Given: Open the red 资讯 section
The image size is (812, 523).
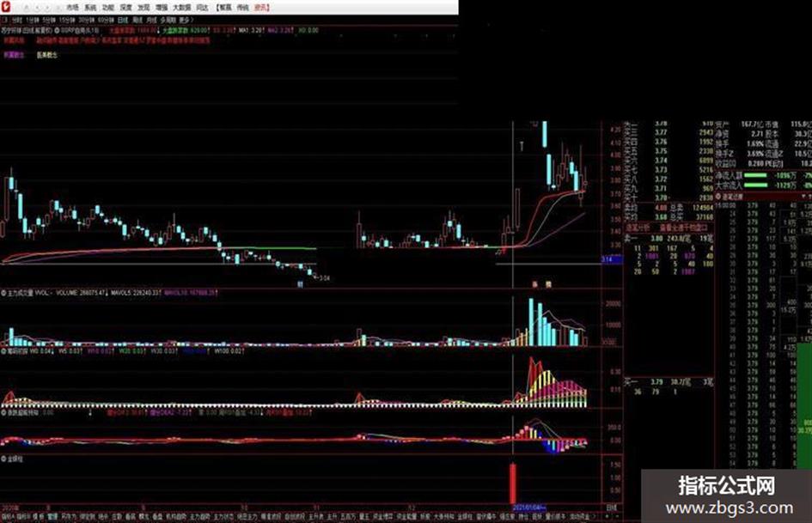Looking at the screenshot, I should tap(261, 8).
